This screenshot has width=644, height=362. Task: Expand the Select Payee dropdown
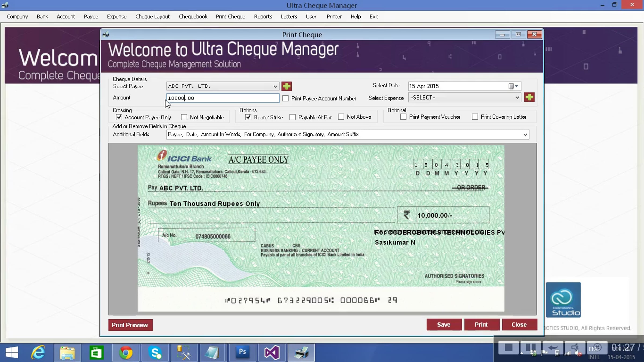click(x=275, y=86)
